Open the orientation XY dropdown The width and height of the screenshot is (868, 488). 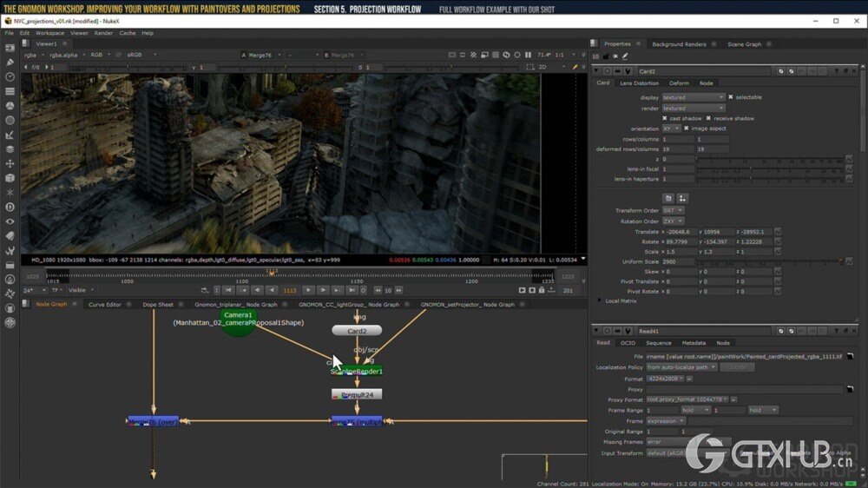coord(671,129)
